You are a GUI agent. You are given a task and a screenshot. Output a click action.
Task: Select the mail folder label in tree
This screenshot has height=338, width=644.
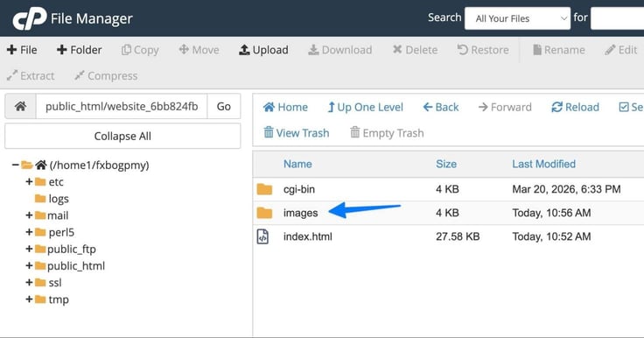tap(58, 215)
